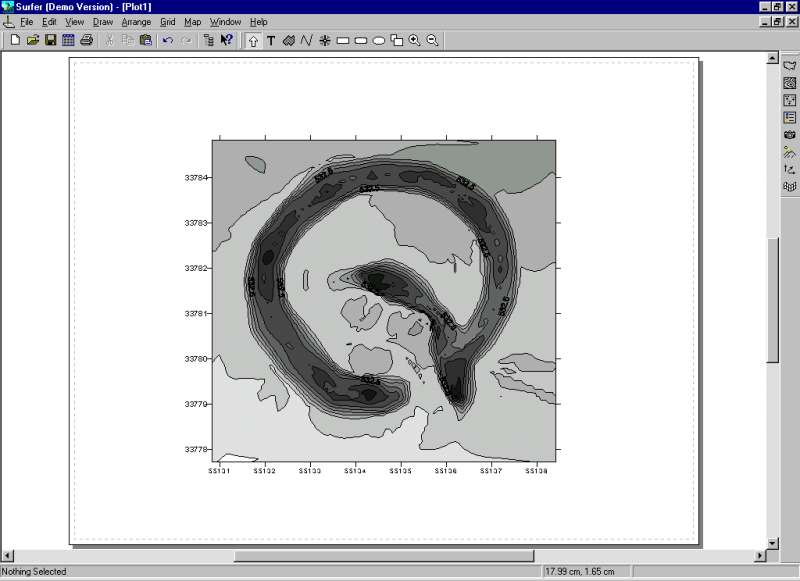
Task: Click the Print icon
Action: (86, 40)
